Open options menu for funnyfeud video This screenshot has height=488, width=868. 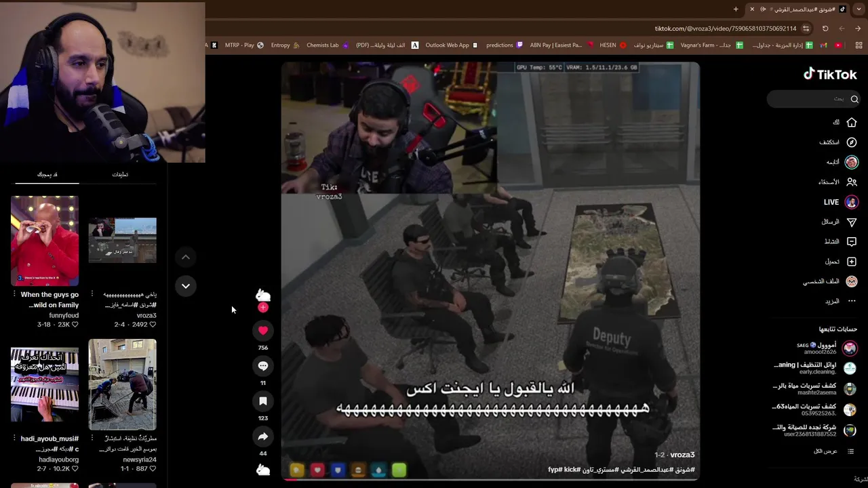14,295
